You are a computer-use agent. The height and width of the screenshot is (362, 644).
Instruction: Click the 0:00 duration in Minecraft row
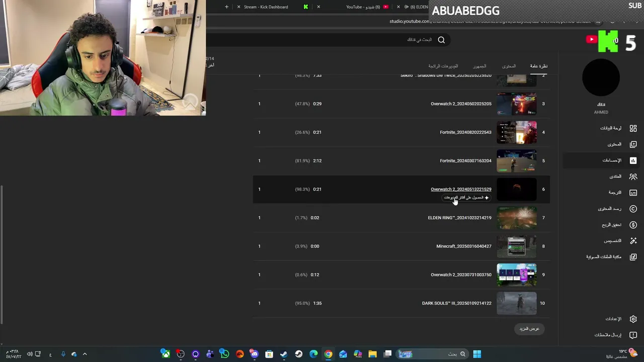click(315, 246)
